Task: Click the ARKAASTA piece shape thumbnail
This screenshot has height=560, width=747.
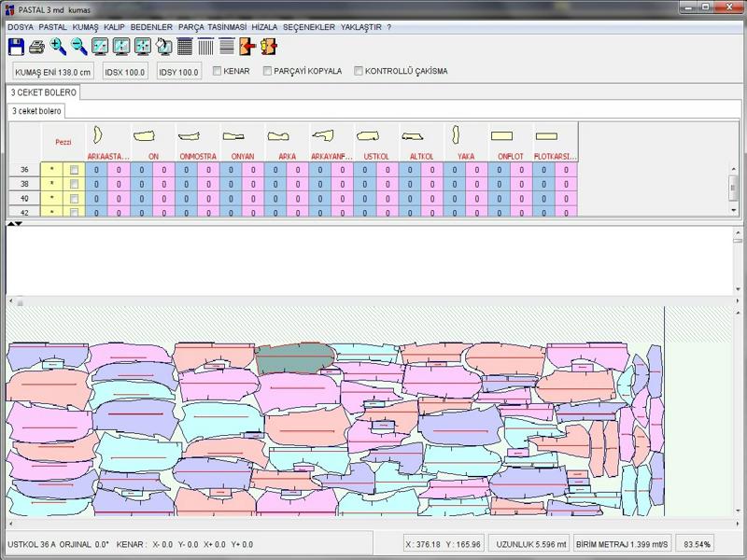Action: 98,135
